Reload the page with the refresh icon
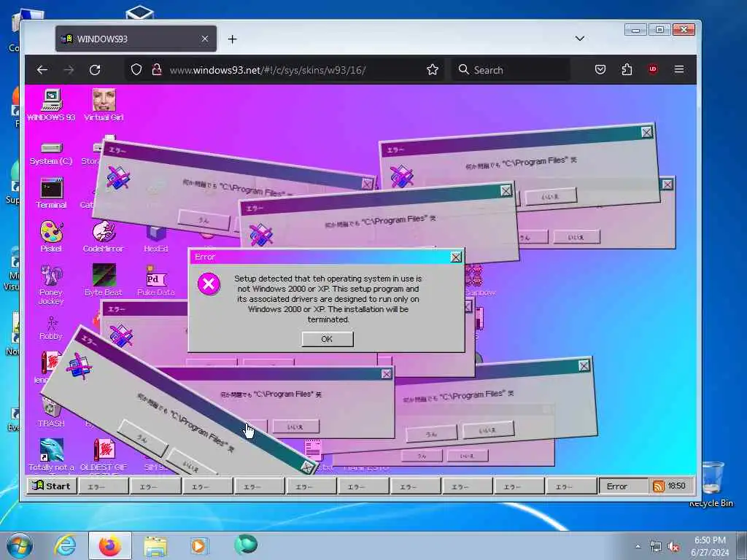 (x=95, y=70)
